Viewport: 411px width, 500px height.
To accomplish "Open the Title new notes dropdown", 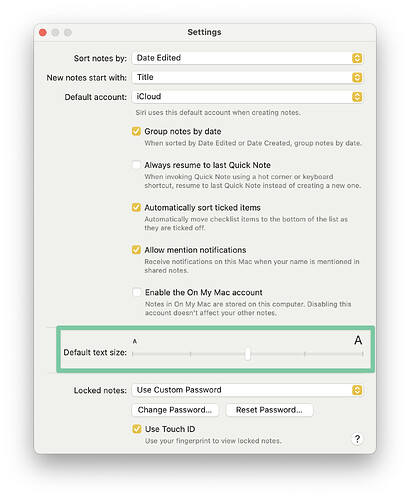I will (x=247, y=77).
